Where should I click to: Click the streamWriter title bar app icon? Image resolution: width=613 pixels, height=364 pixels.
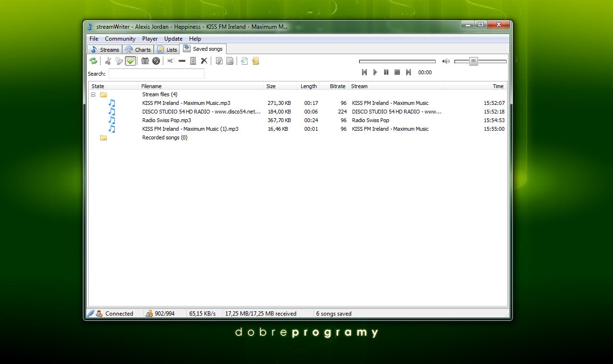coord(90,27)
